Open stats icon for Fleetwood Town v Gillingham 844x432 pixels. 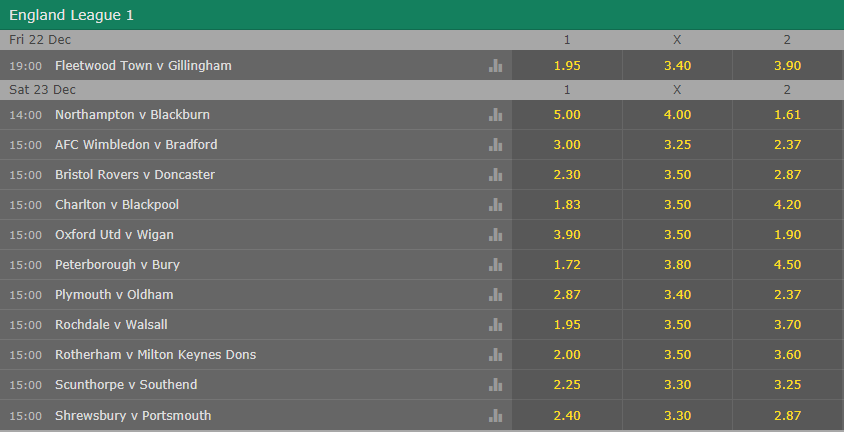click(495, 66)
